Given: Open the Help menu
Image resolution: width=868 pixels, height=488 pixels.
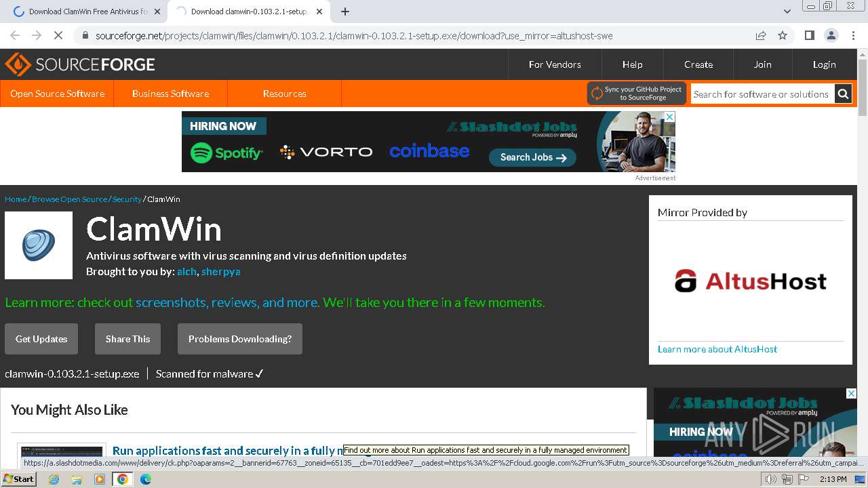Looking at the screenshot, I should [x=632, y=64].
